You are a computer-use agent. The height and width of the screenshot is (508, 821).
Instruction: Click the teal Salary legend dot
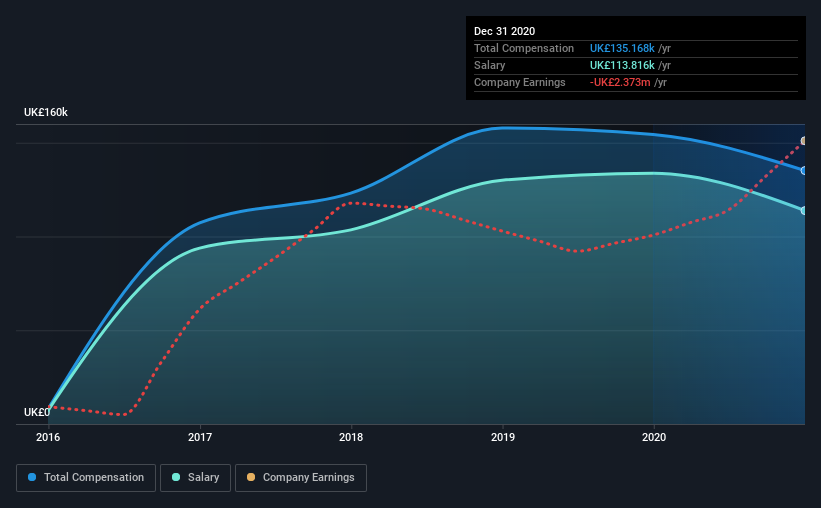[x=176, y=477]
